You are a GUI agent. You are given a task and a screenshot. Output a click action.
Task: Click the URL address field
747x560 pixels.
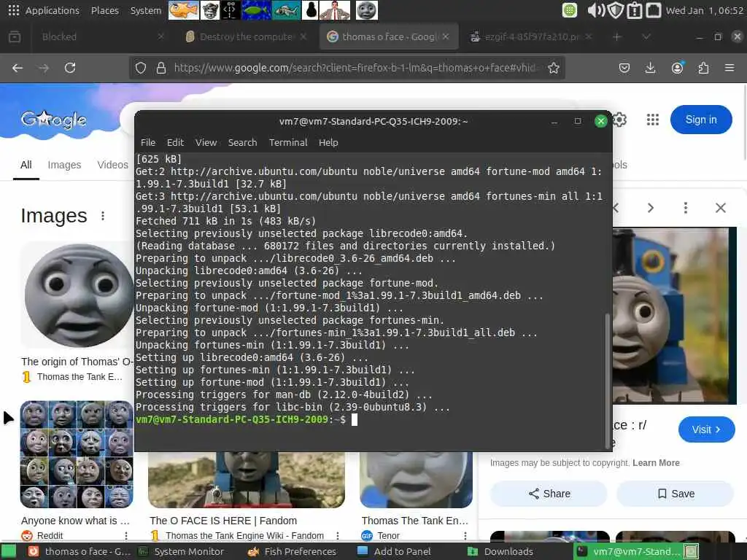[355, 68]
